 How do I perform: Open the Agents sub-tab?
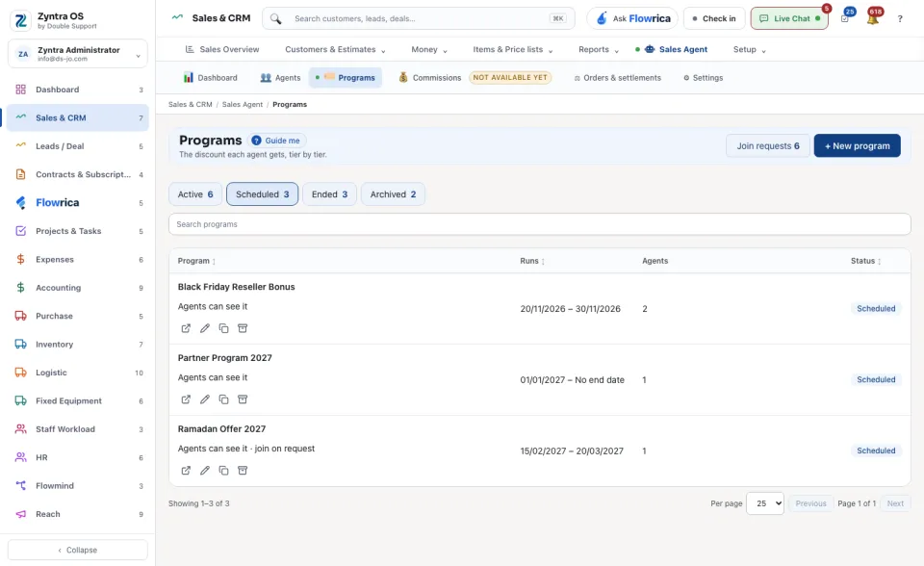280,78
